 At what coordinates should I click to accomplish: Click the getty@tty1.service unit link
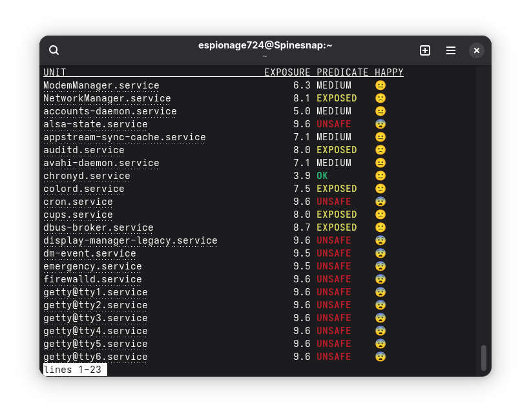[95, 292]
